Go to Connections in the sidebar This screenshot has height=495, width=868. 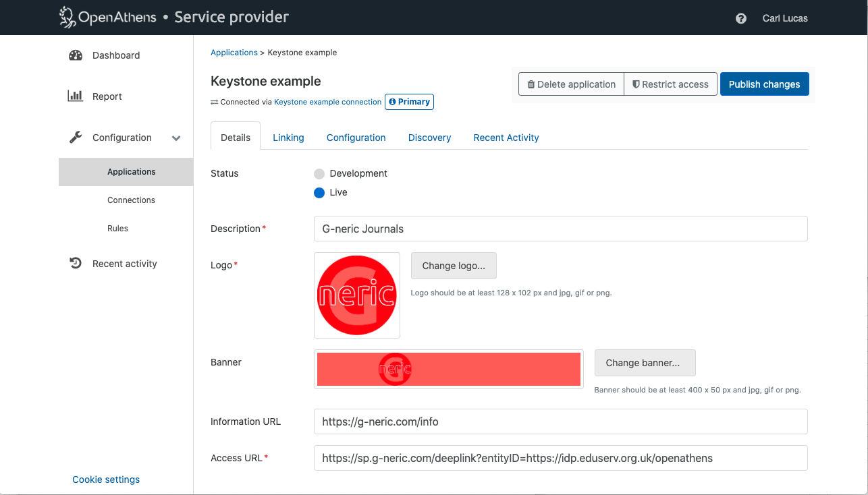pyautogui.click(x=131, y=200)
